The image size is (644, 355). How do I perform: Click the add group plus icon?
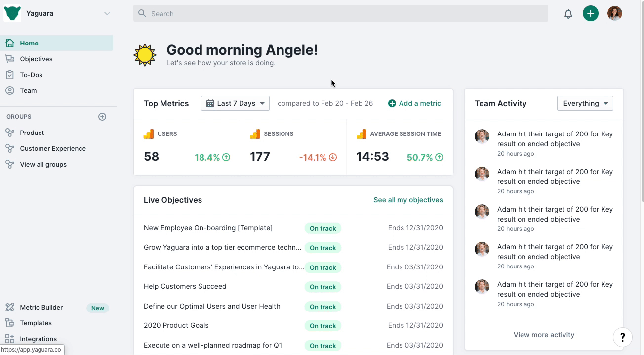click(x=102, y=117)
